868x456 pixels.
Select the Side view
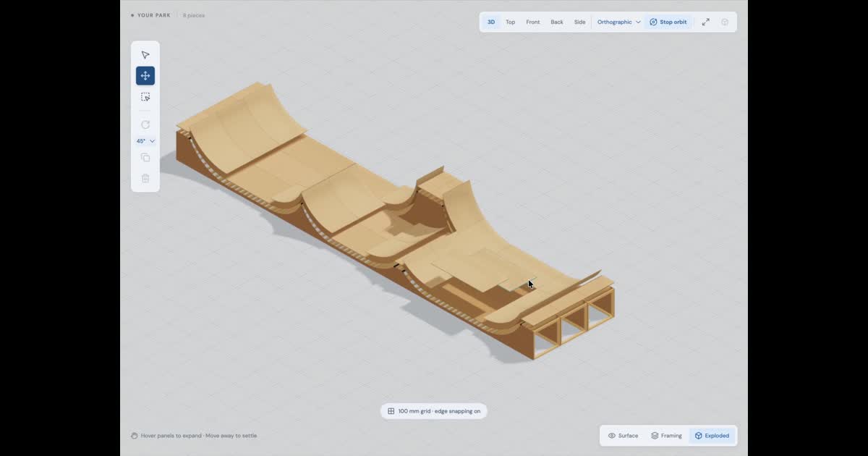(580, 22)
